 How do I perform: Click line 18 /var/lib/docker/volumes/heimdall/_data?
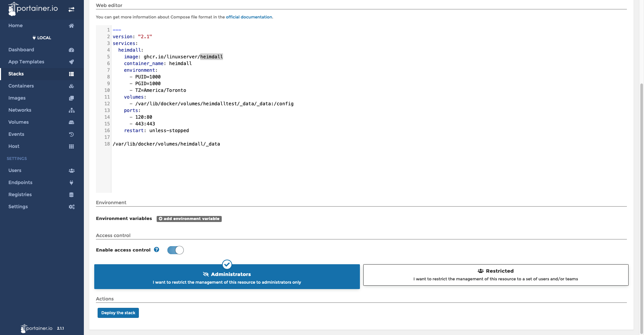click(x=166, y=144)
